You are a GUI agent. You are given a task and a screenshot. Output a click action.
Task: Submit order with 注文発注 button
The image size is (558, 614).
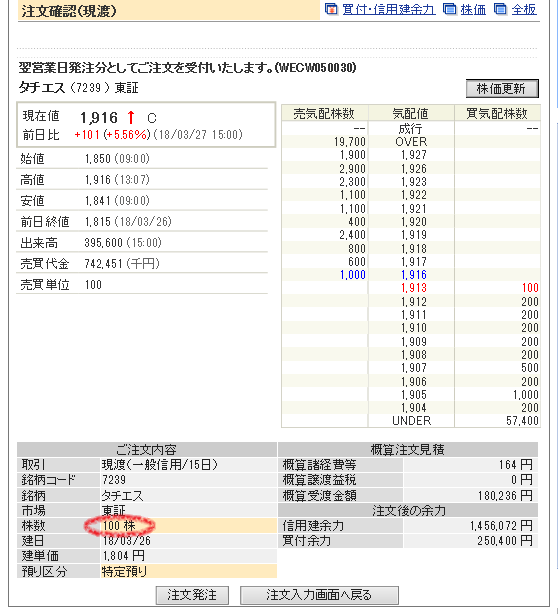tap(192, 595)
